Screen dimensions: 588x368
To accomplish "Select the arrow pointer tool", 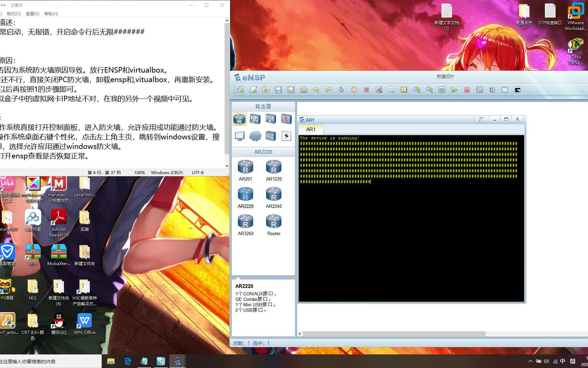I will pyautogui.click(x=341, y=90).
